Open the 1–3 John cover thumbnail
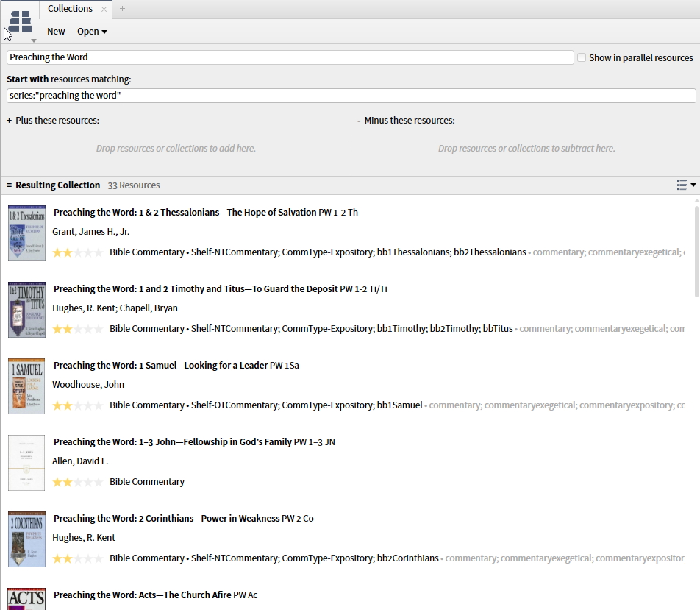The image size is (700, 610). [26, 463]
